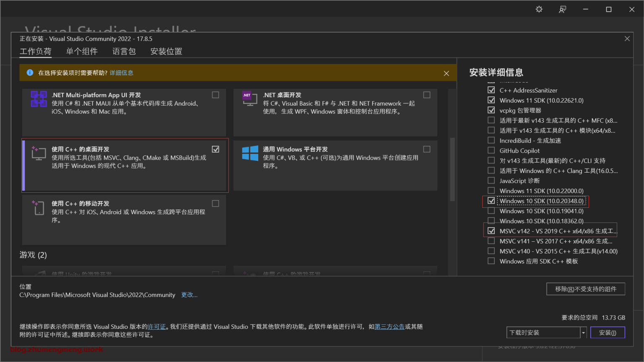Click the .NET Multi-platform App UI workload icon
The height and width of the screenshot is (362, 644).
coord(39,99)
